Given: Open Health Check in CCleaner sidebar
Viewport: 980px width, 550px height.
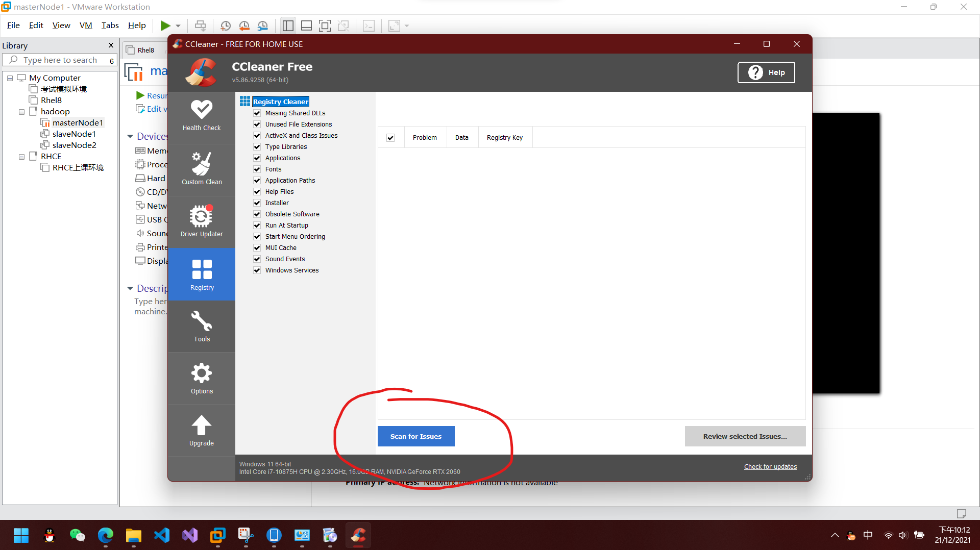Looking at the screenshot, I should [202, 115].
